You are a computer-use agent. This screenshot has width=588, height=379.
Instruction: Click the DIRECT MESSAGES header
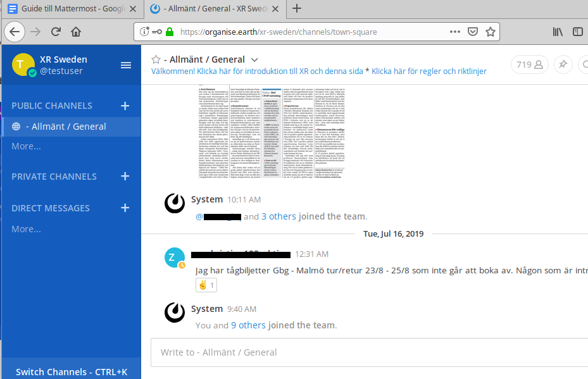pos(51,208)
